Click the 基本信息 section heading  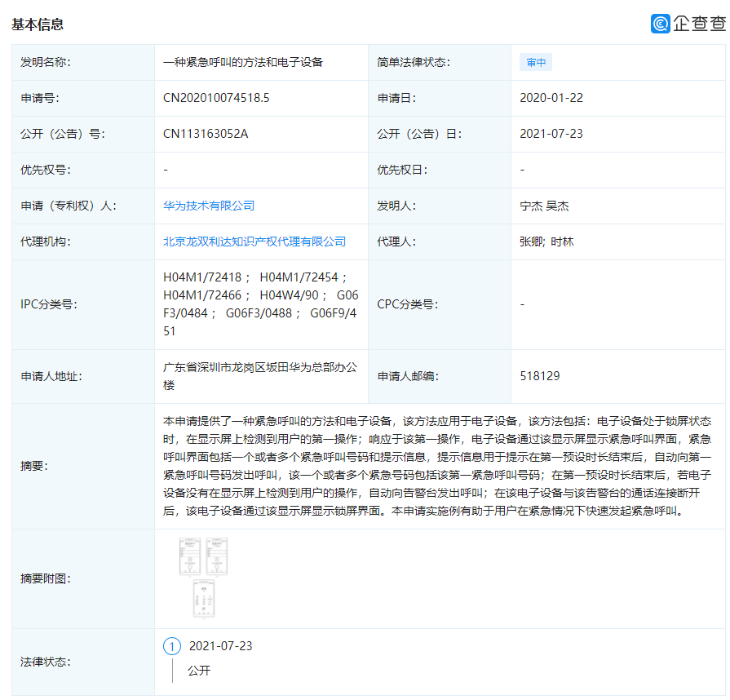pos(38,24)
